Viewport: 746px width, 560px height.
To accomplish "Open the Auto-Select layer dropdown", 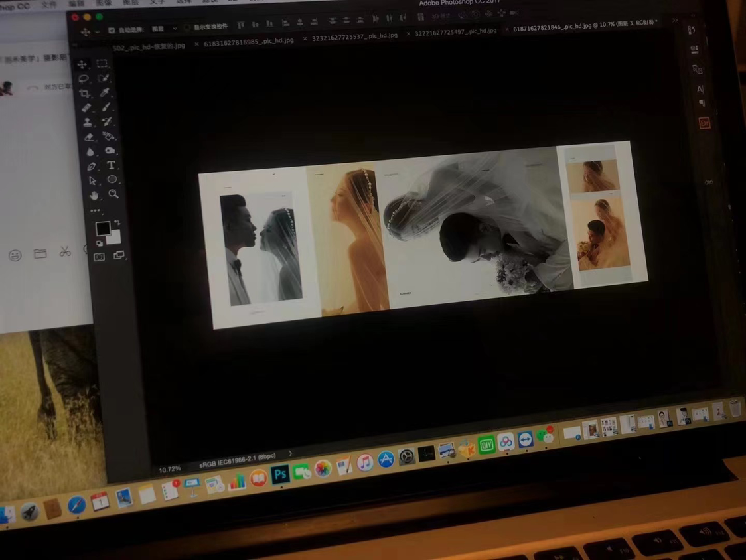I will coord(164,29).
